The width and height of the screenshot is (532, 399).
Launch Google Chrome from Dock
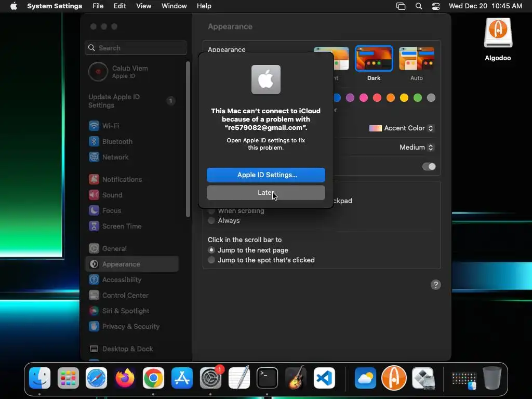153,378
